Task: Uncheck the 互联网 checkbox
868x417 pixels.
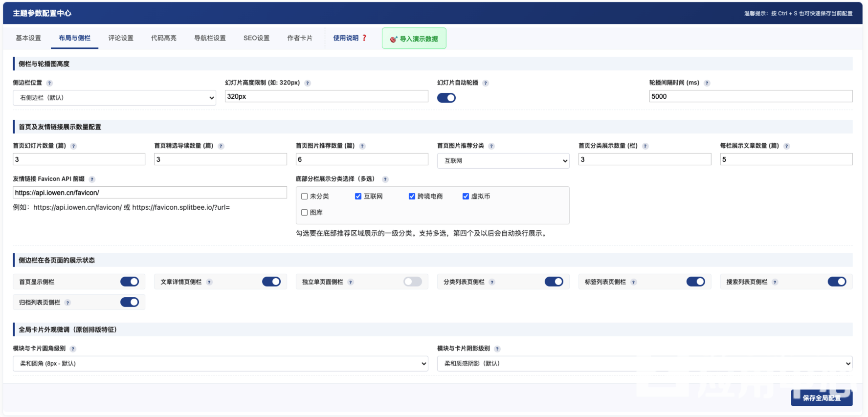Action: pyautogui.click(x=358, y=196)
